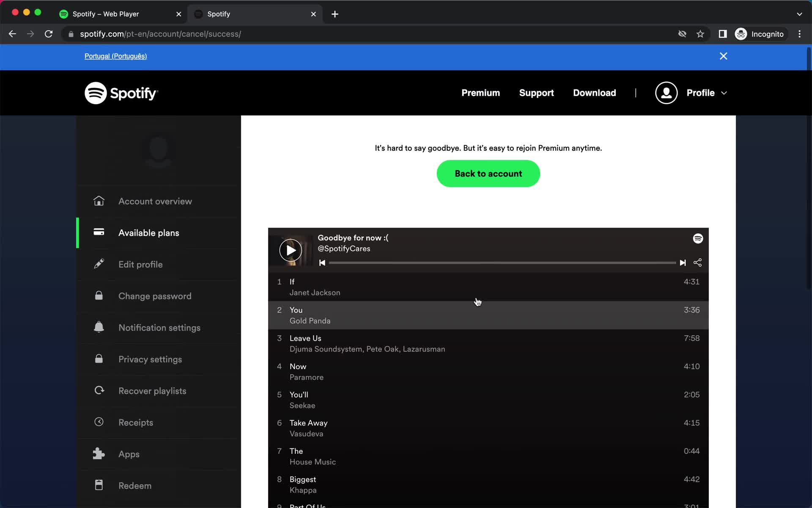Expand the Available plans section
The width and height of the screenshot is (812, 508).
pyautogui.click(x=148, y=232)
